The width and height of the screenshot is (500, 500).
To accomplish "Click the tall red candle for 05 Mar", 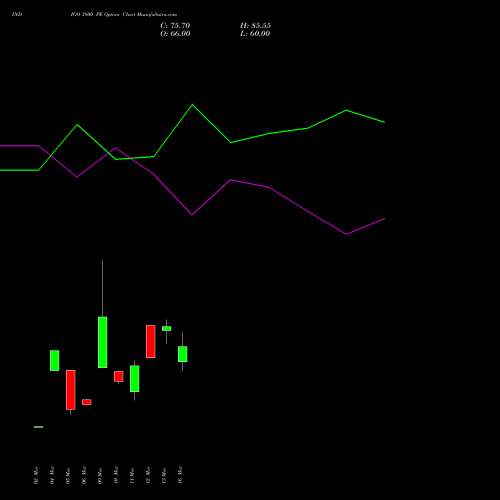I will tap(71, 390).
